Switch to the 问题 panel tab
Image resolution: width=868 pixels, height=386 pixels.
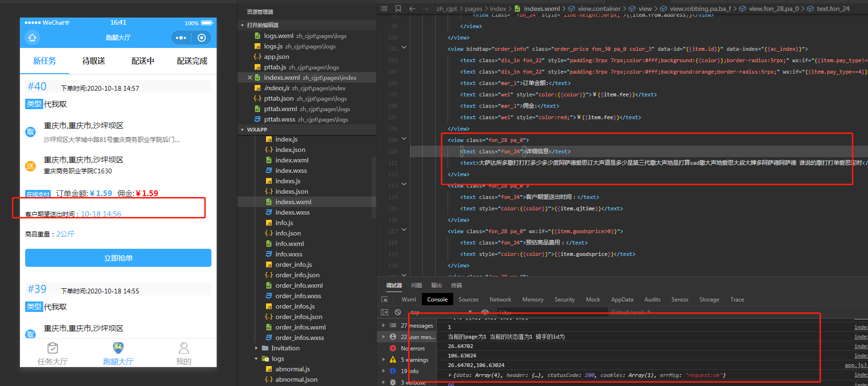(417, 285)
